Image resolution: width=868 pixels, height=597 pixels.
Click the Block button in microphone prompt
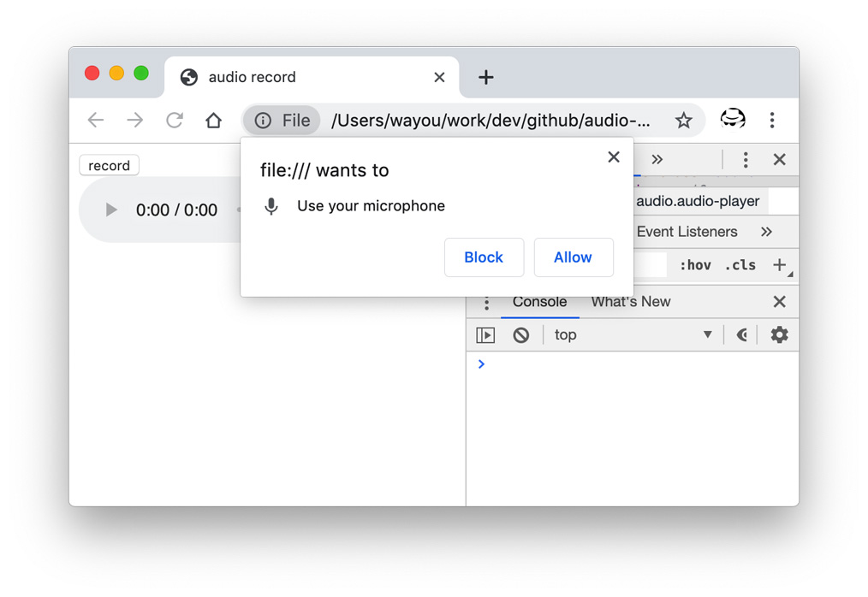[x=484, y=257]
